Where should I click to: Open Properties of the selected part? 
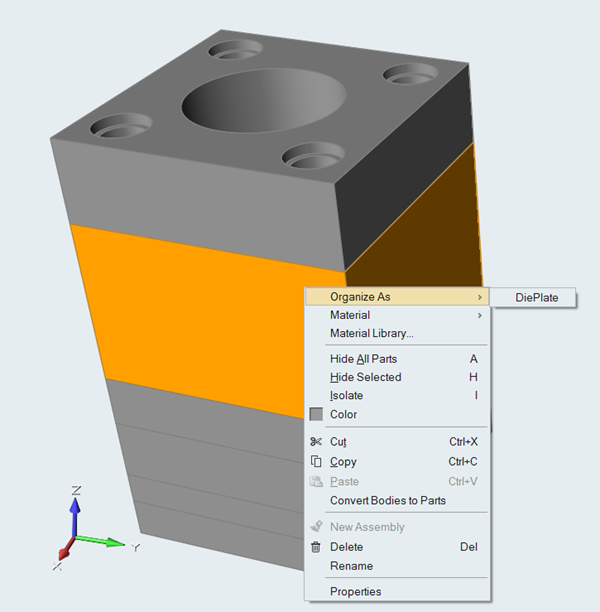click(x=355, y=591)
